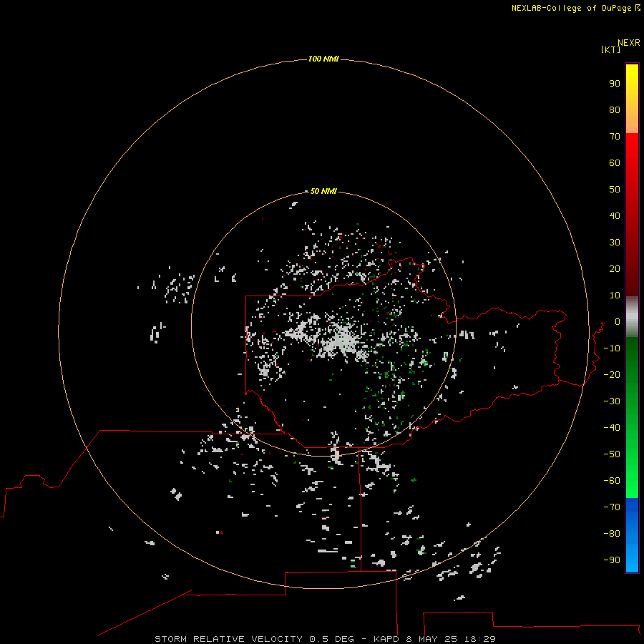
Task: Click the -30 value on velocity scale
Action: [x=612, y=401]
